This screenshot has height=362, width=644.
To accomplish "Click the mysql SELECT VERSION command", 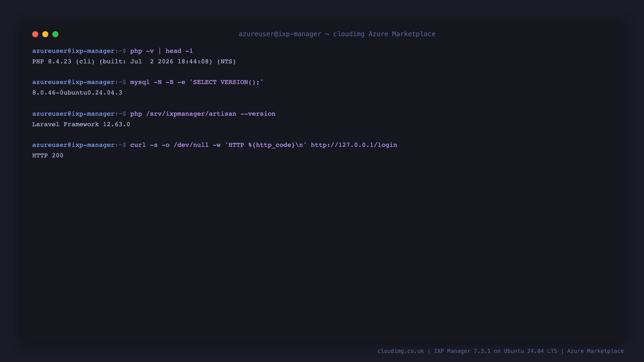I will (197, 82).
